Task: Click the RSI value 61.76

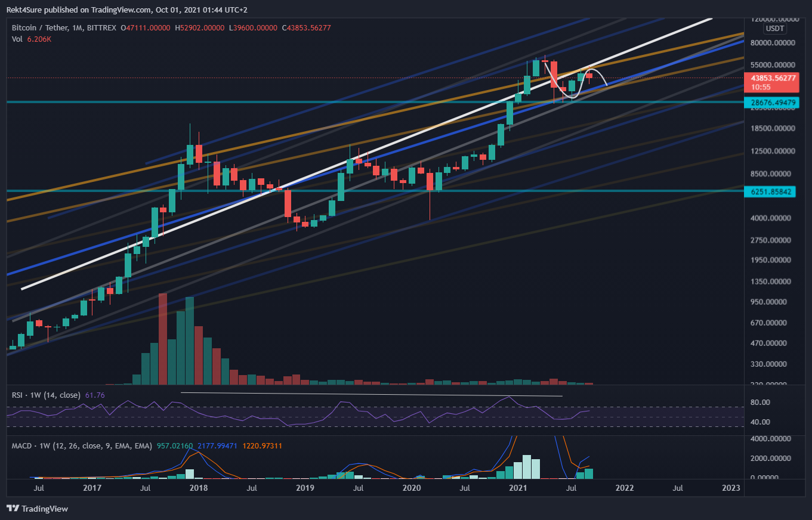Action: [x=95, y=395]
